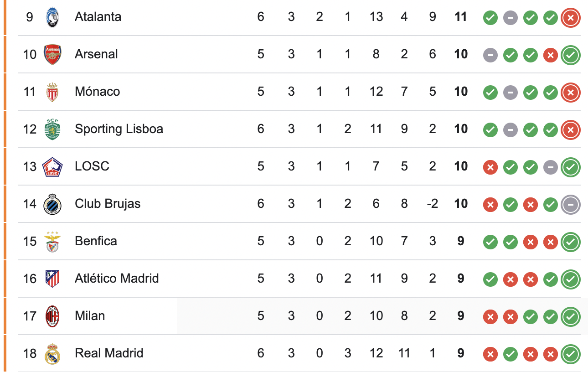
Task: Click Club Brujas' latest match draw icon
Action: click(x=571, y=205)
